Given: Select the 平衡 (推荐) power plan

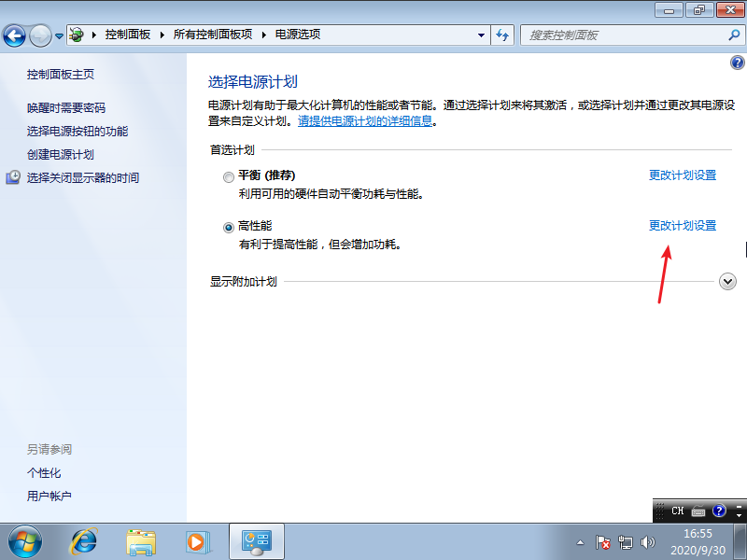Looking at the screenshot, I should tap(228, 177).
